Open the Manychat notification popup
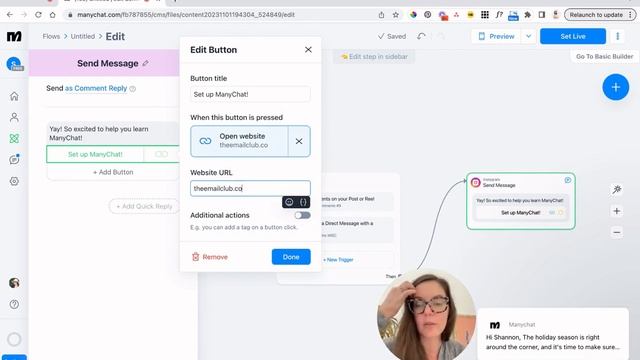640x360 pixels. (x=553, y=335)
